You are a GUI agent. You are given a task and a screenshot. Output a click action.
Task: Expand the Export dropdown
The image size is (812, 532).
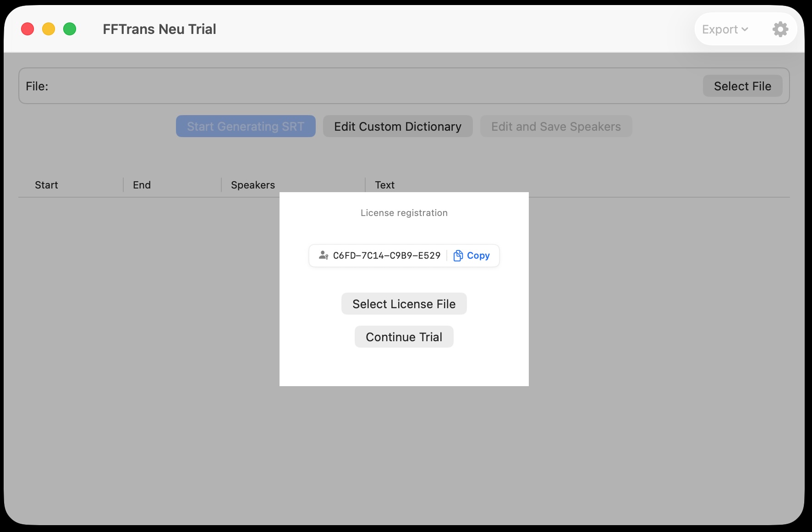point(725,29)
